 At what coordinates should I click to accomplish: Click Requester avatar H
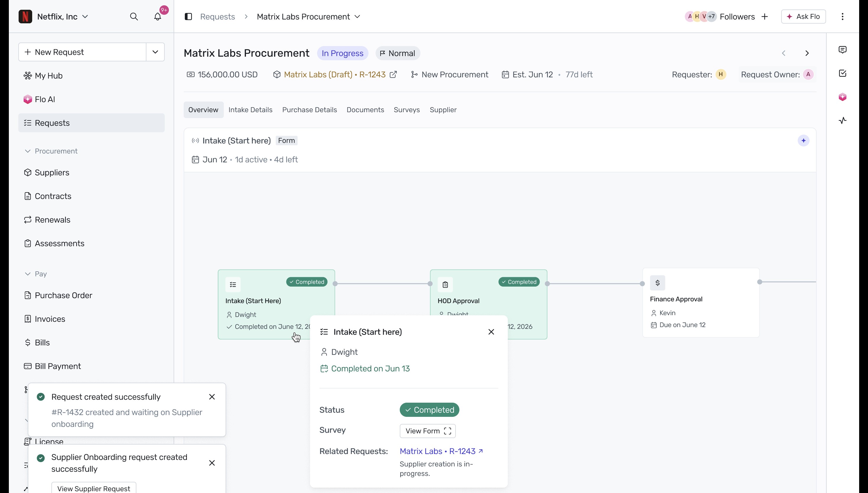[721, 74]
